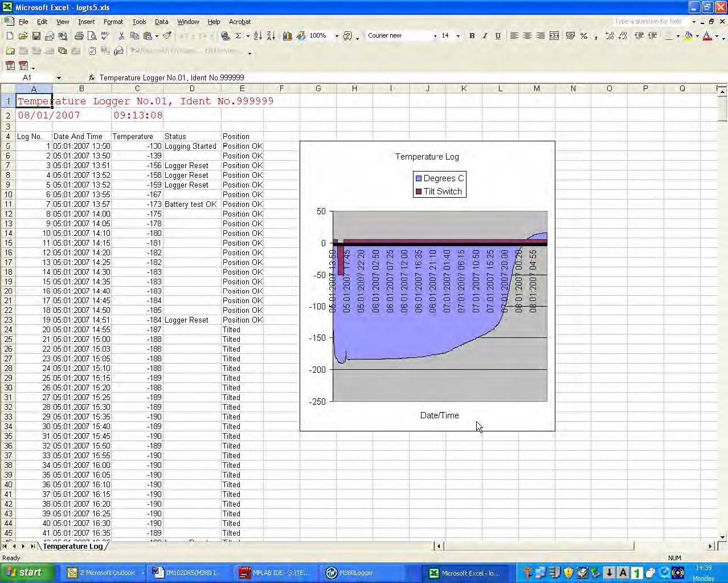
Task: Expand the Courier new font dropdown
Action: [x=435, y=36]
